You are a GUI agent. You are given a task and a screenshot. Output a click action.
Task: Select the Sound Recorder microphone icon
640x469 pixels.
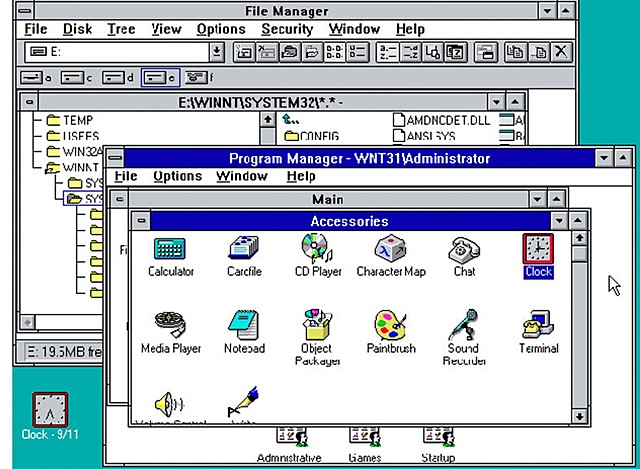click(464, 325)
